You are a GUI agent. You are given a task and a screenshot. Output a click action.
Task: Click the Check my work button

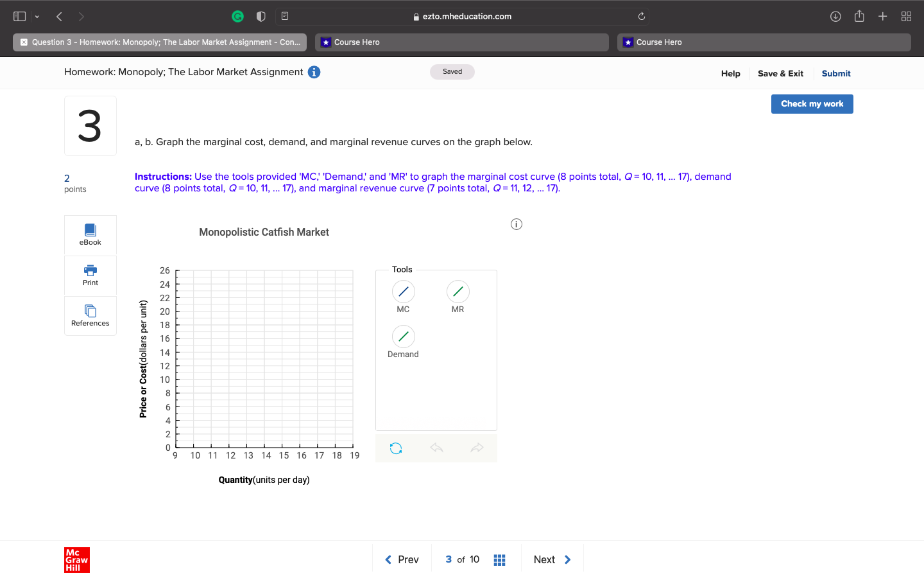812,103
